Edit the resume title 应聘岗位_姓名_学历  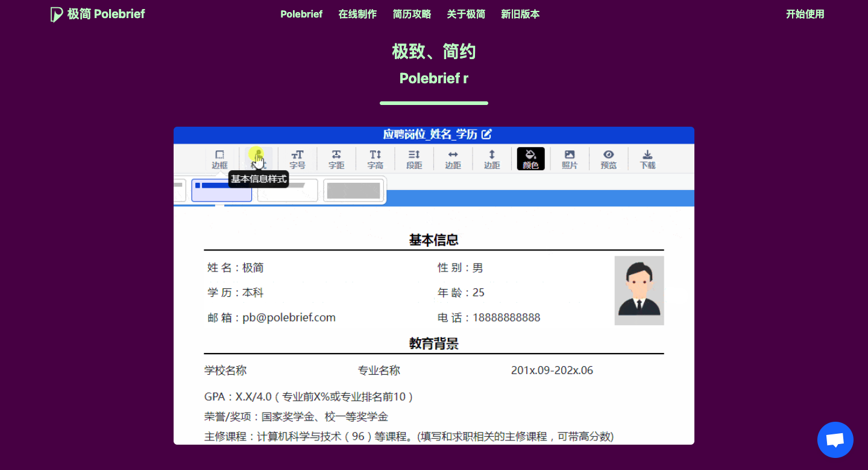[x=487, y=135]
